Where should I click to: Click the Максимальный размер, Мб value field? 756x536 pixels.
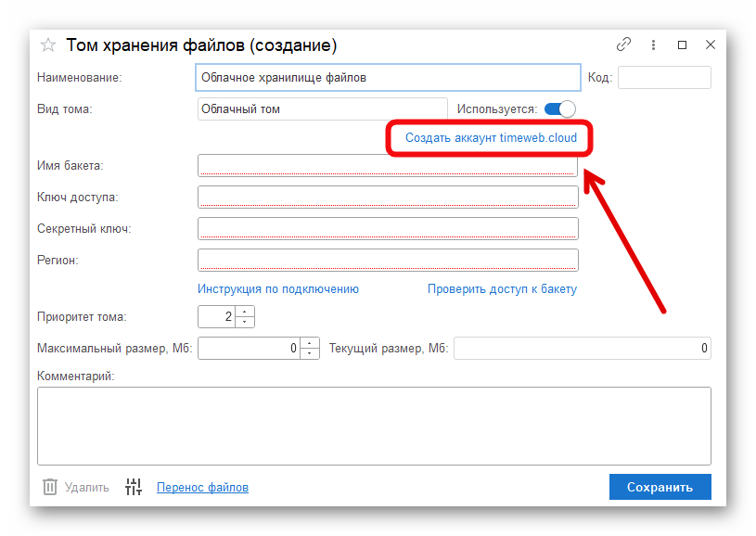pyautogui.click(x=250, y=348)
